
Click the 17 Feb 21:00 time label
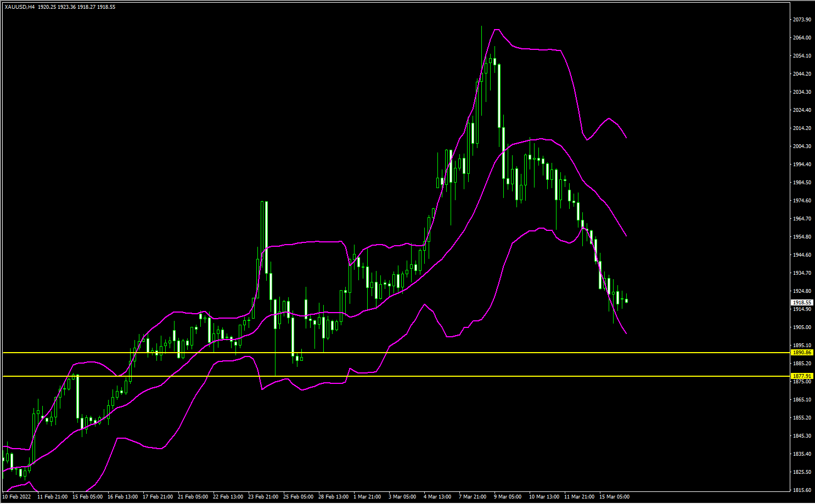(158, 497)
